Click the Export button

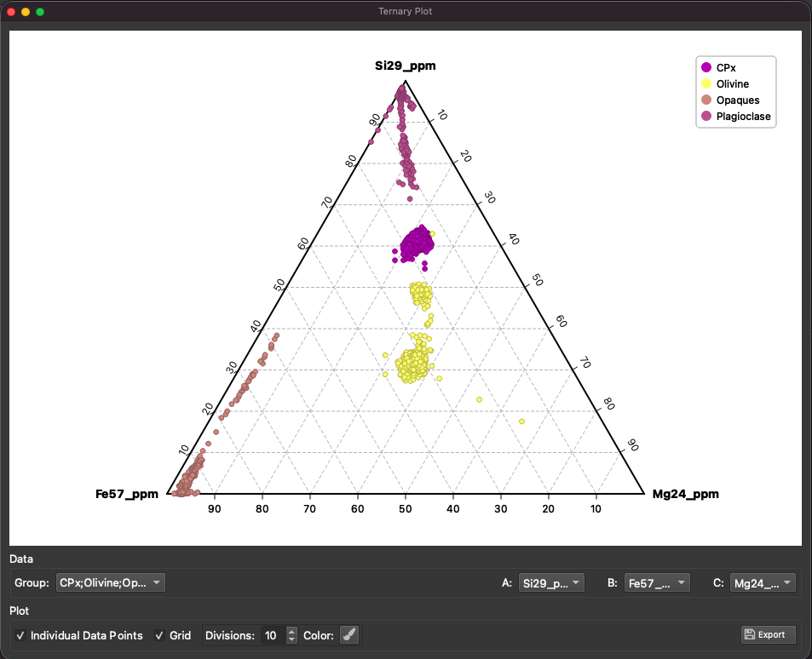click(767, 634)
